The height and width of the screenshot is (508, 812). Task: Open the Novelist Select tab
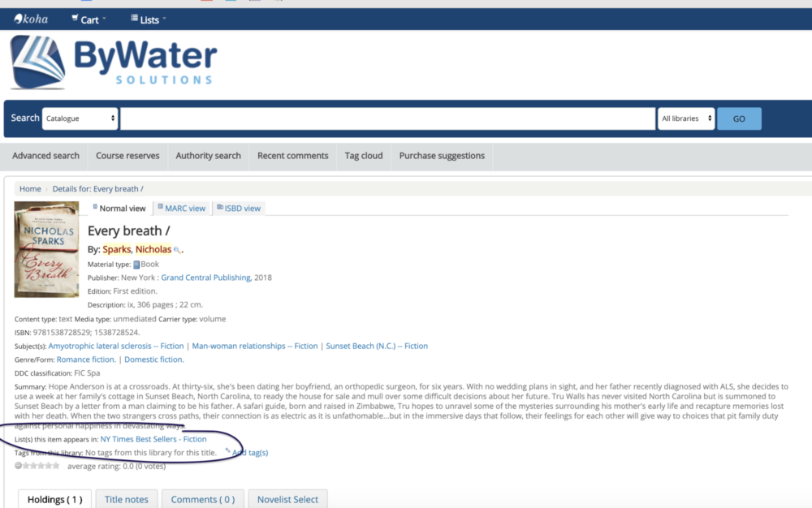pyautogui.click(x=288, y=499)
